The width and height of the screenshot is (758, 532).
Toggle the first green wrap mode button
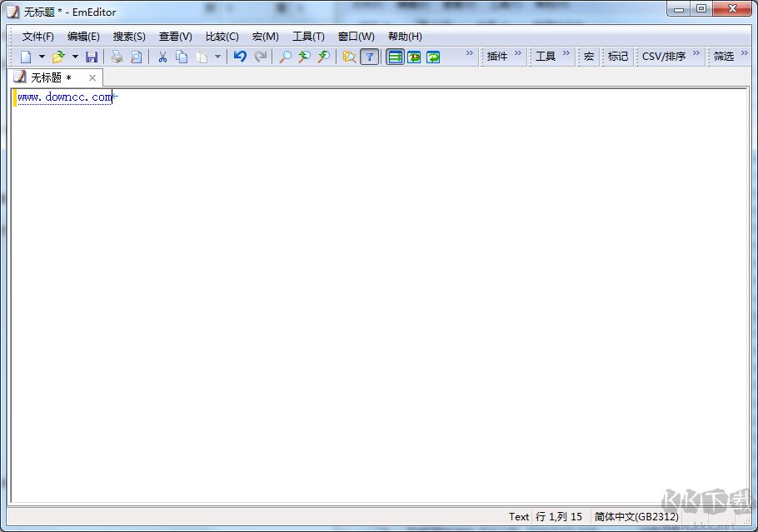point(395,57)
